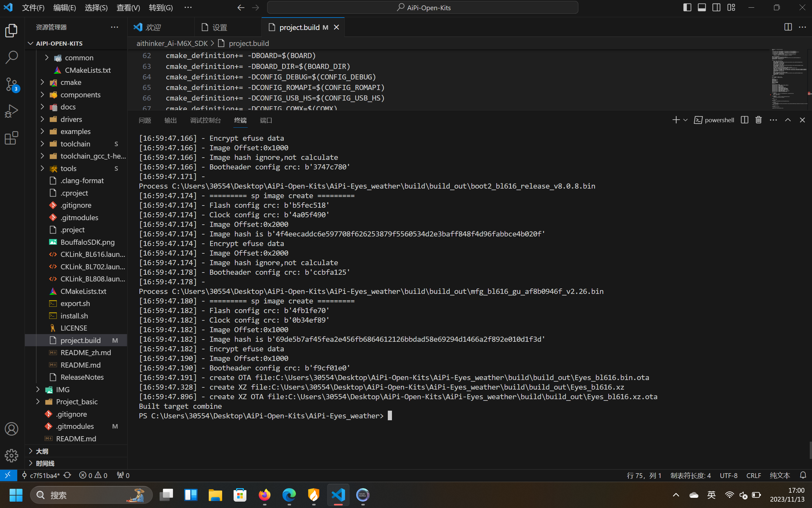Open File Explorer from the taskbar

click(x=215, y=495)
